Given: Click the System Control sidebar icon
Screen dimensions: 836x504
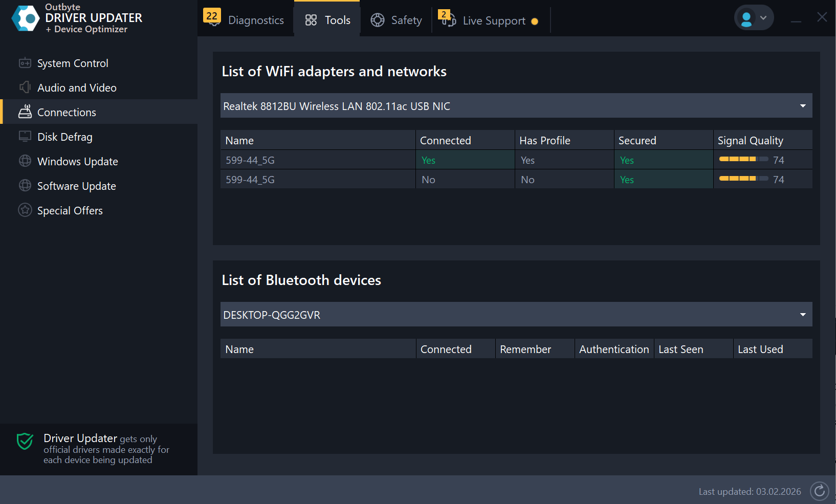Looking at the screenshot, I should click(25, 63).
